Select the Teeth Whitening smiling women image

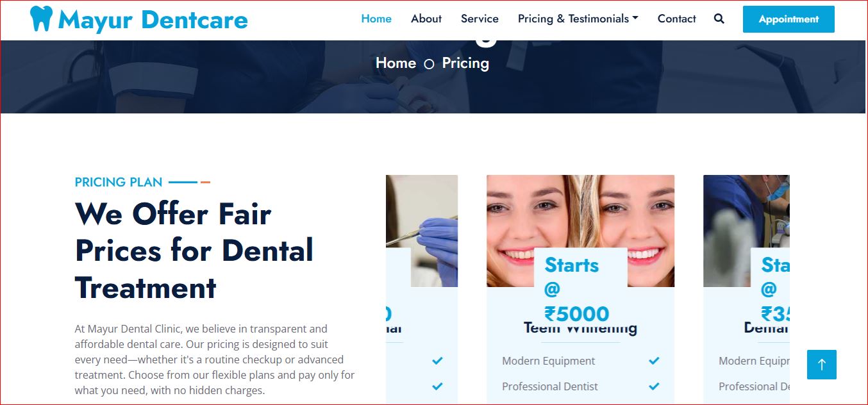tap(580, 231)
